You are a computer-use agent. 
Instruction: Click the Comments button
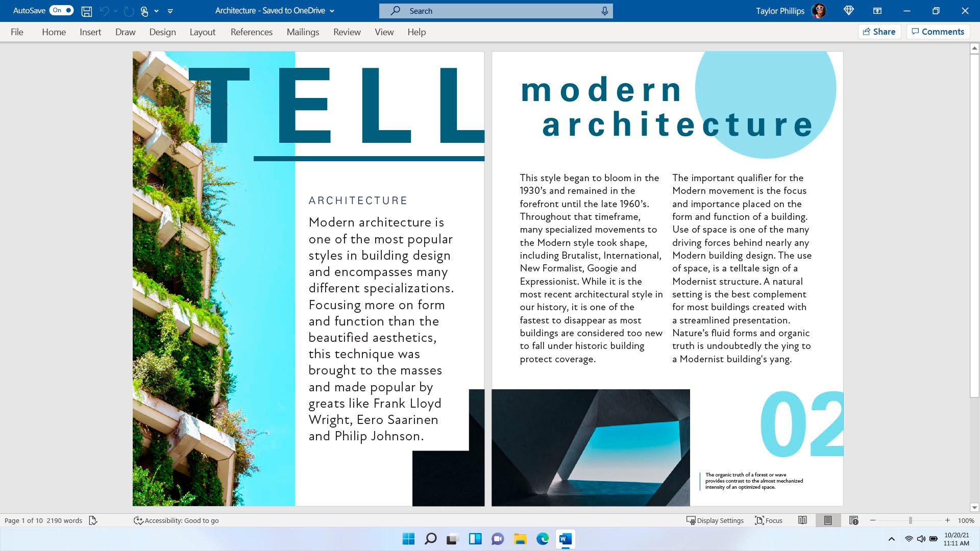point(938,31)
